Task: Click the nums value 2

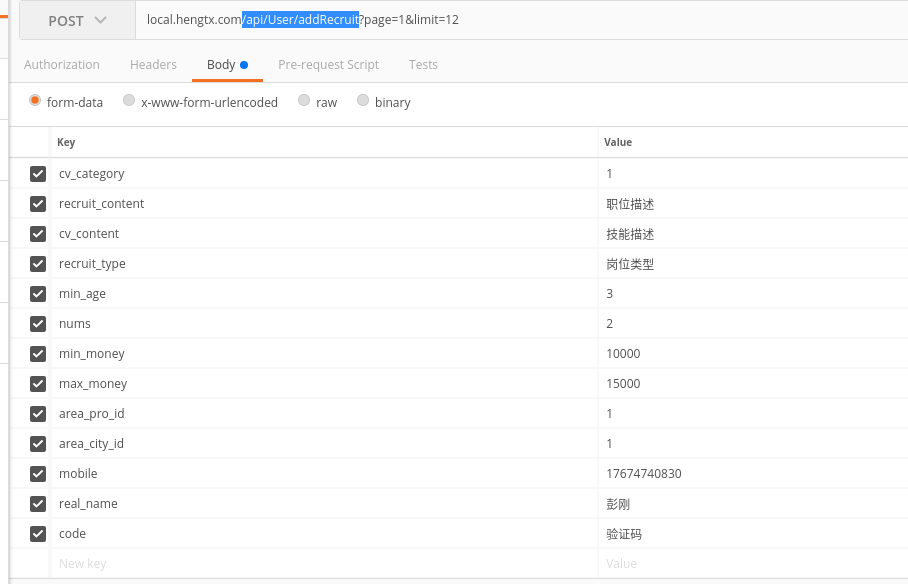Action: coord(609,324)
